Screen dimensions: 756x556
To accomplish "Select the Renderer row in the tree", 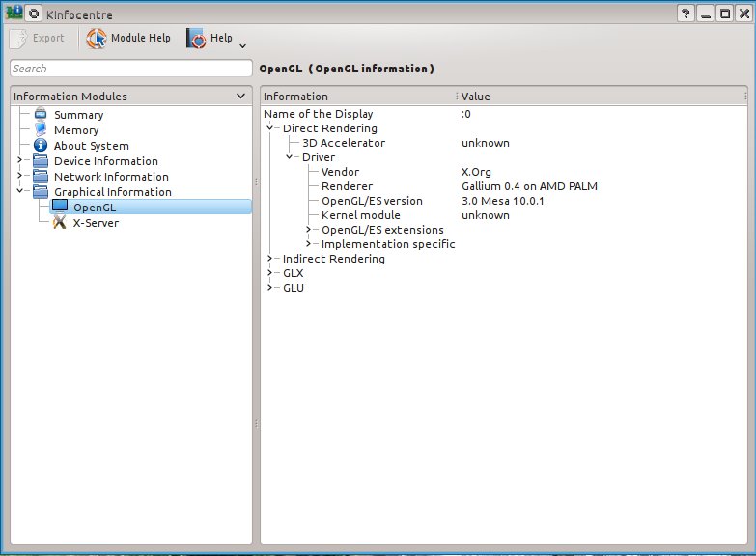I will coord(347,186).
